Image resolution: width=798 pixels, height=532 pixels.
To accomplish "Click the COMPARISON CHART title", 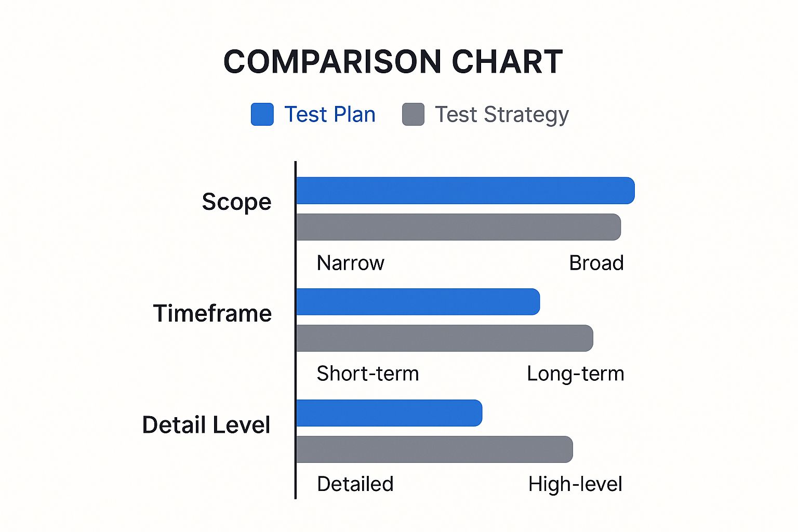I will tap(393, 62).
